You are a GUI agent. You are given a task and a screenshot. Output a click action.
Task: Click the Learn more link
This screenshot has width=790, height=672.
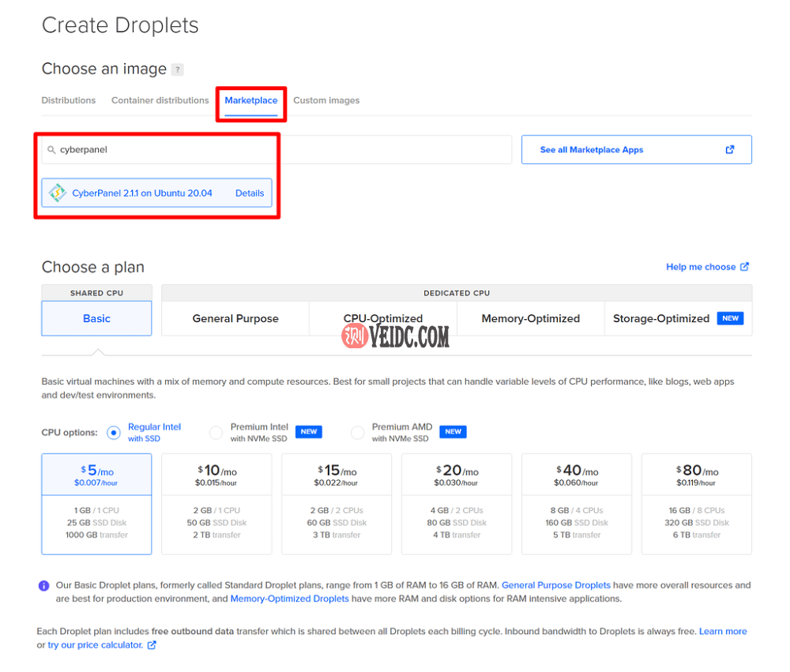coord(723,631)
